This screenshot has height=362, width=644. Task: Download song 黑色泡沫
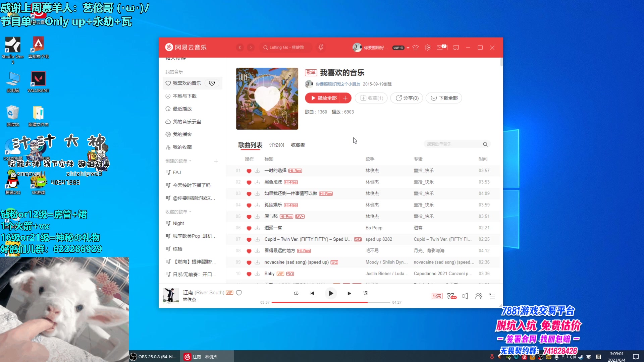[257, 182]
